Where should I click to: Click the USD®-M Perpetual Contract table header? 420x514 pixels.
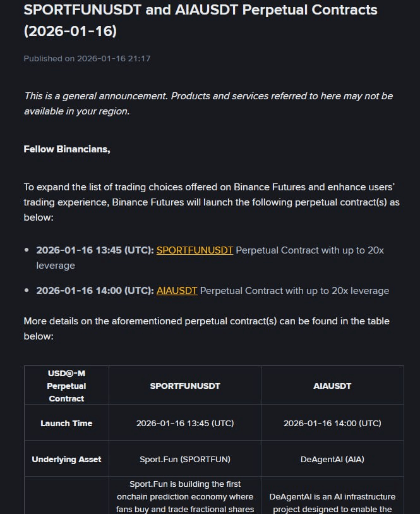click(66, 386)
